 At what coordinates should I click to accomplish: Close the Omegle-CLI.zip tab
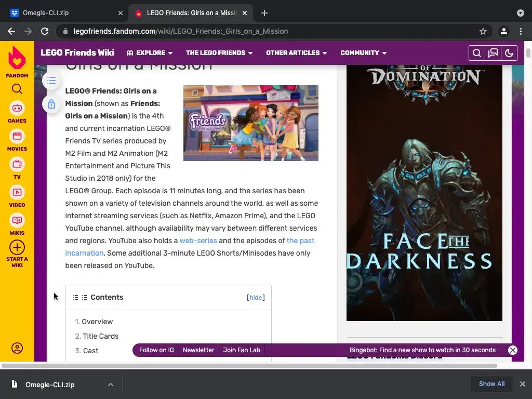pyautogui.click(x=121, y=13)
